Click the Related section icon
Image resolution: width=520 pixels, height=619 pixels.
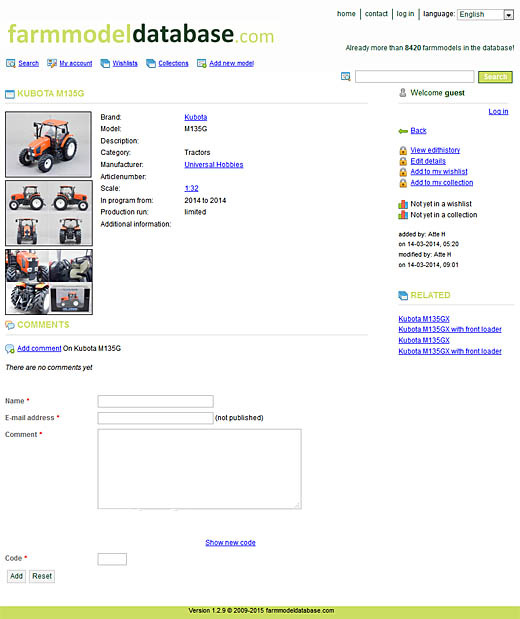coord(403,295)
